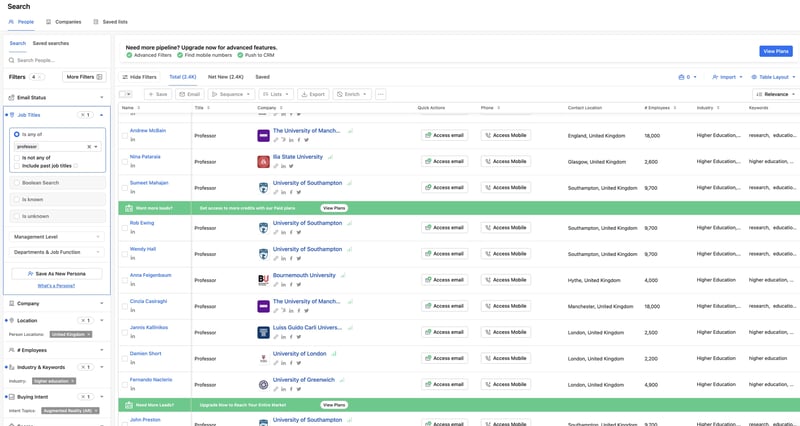Open Departments & Job Function dropdown
This screenshot has width=800, height=426.
57,252
